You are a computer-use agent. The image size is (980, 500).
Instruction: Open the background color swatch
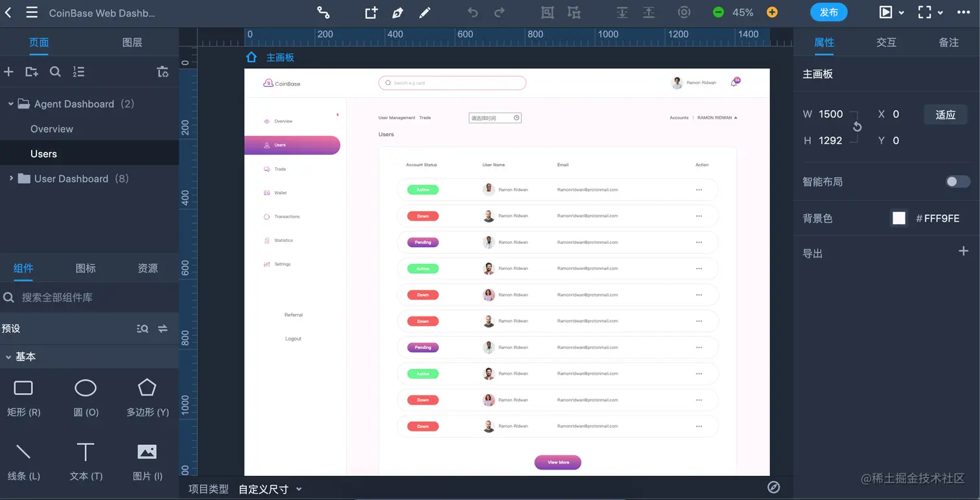tap(899, 219)
